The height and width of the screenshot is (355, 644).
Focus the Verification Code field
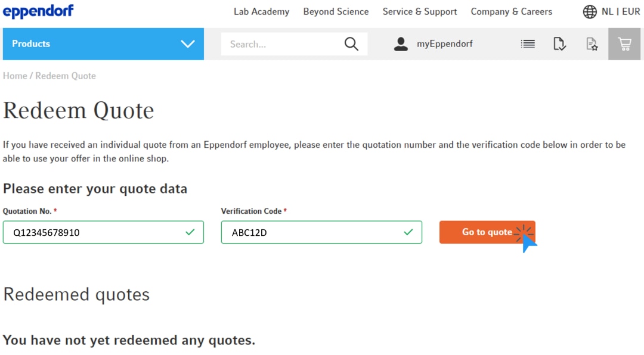click(x=313, y=232)
